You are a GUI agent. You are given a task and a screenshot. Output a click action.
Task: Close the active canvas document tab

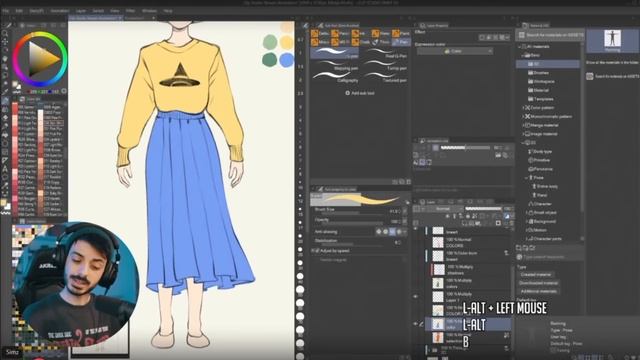(x=120, y=18)
